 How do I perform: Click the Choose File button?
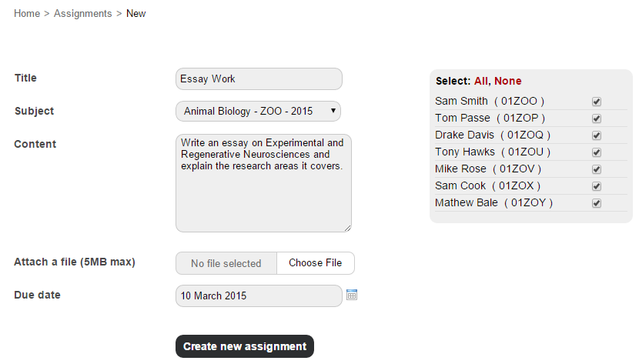point(316,263)
